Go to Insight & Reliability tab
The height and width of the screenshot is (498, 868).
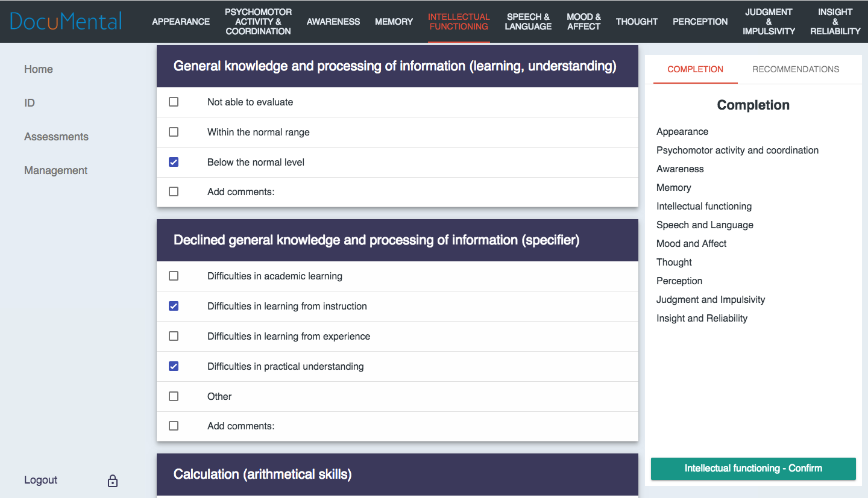pos(835,22)
